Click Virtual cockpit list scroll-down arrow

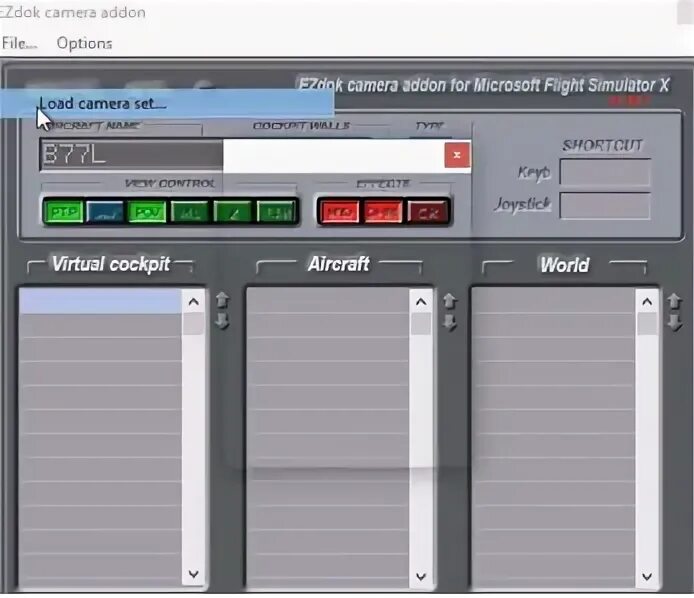[193, 574]
